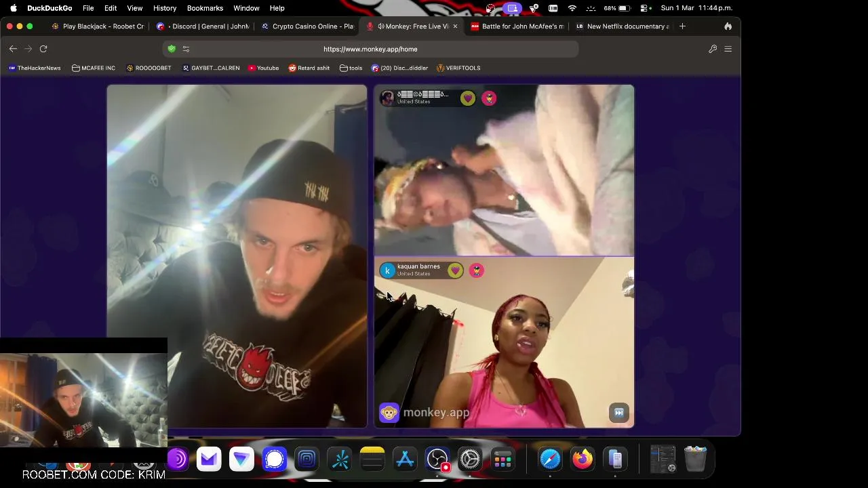Switch to Battle for John McAfee's tab
868x488 pixels.
pyautogui.click(x=517, y=26)
